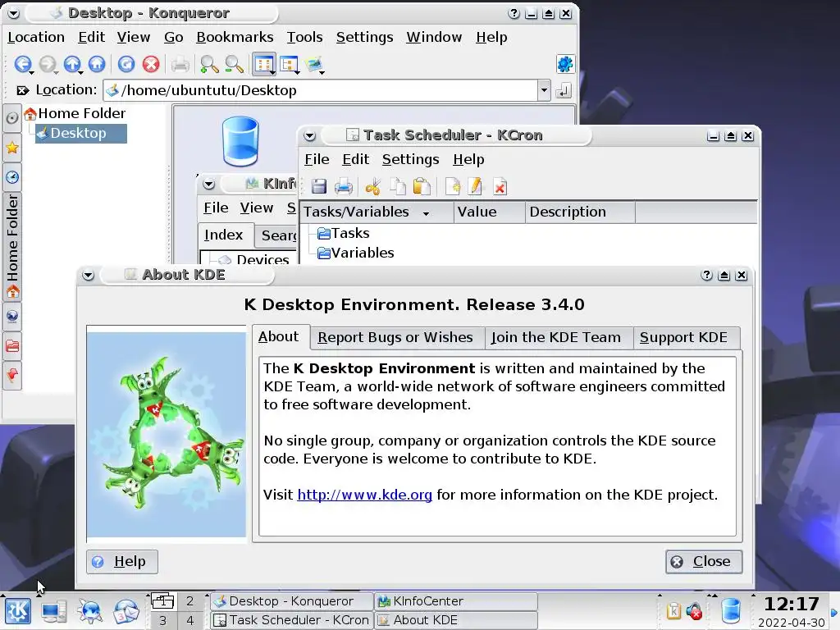The image size is (840, 630).
Task: Open Klipper clipboard tray icon
Action: 673,610
